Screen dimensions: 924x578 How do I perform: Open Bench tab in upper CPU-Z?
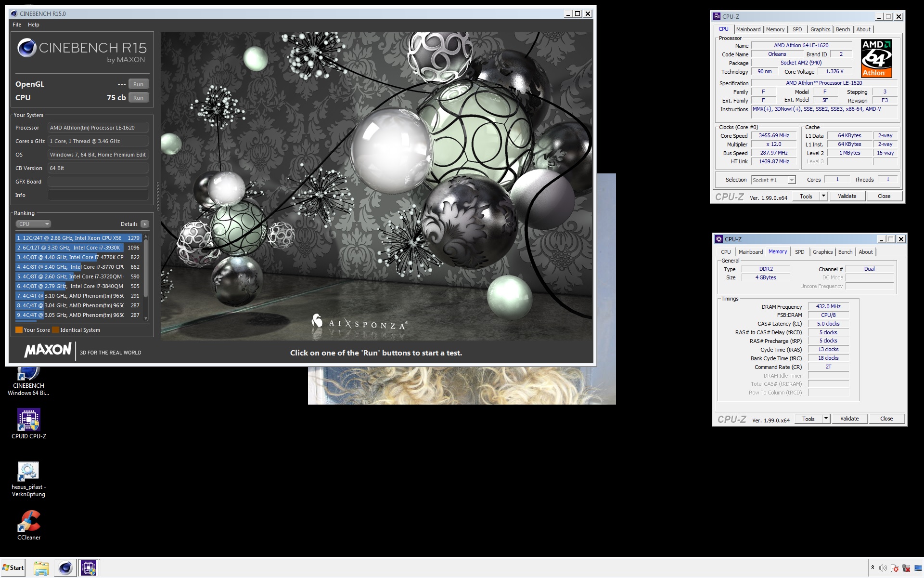(843, 29)
